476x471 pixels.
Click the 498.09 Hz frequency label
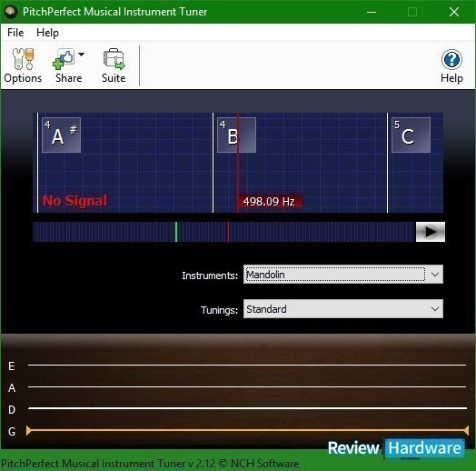[x=269, y=202]
